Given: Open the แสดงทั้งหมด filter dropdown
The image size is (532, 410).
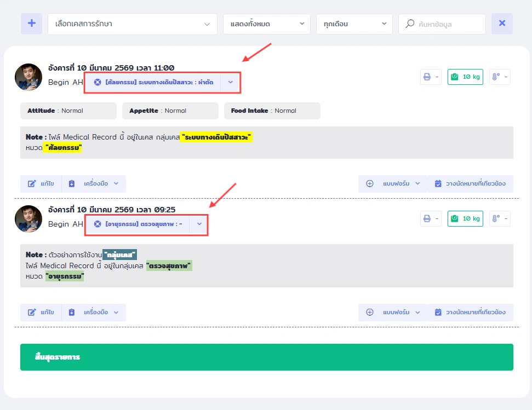Looking at the screenshot, I should [267, 24].
